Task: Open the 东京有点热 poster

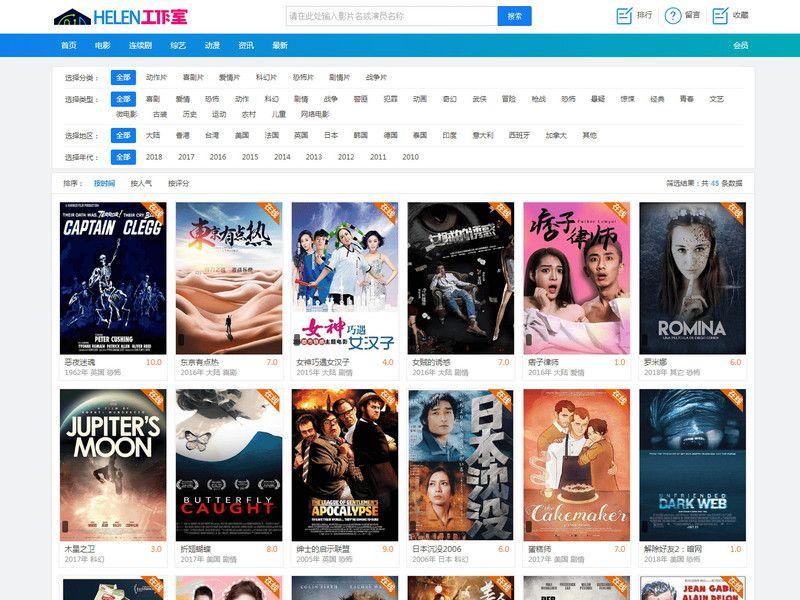Action: pos(229,278)
